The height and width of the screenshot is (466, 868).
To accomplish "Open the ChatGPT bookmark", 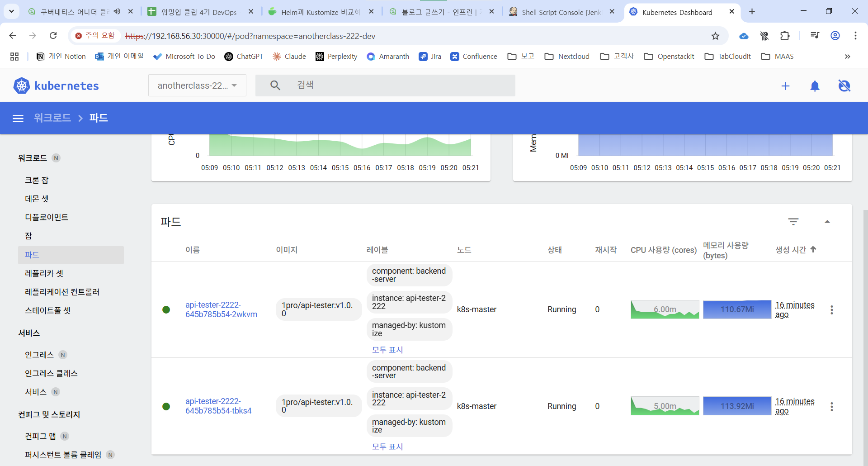I will 244,57.
